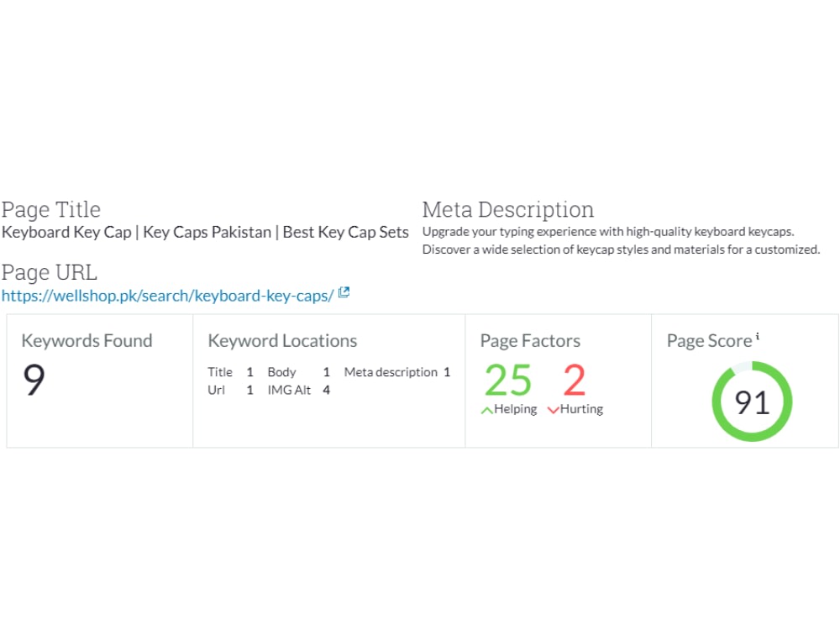The image size is (840, 630).
Task: Click the green Helping up-arrow icon
Action: coord(486,411)
